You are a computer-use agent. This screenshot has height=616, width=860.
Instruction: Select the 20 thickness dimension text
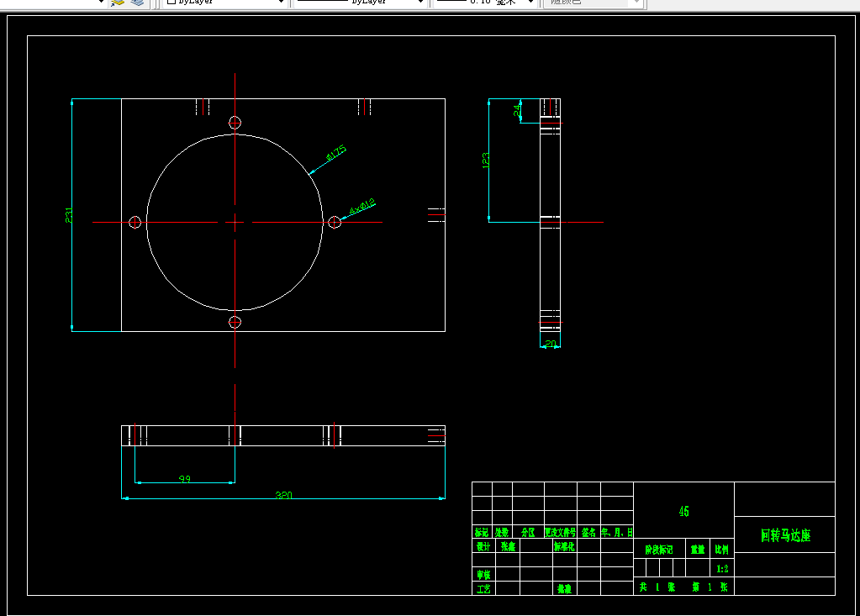[551, 344]
